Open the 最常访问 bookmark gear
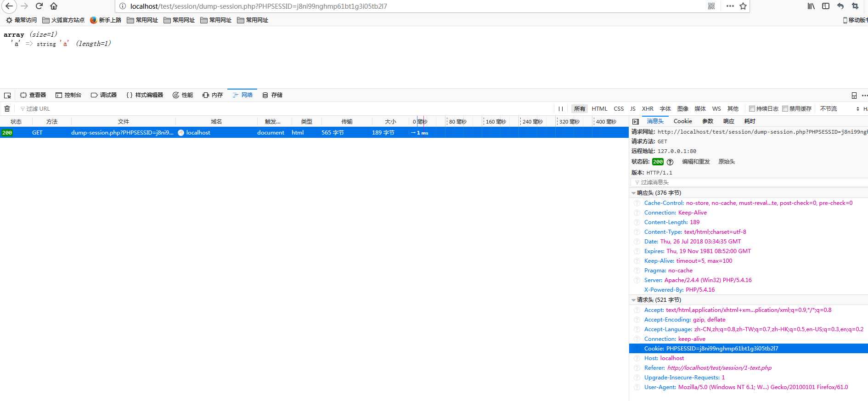The height and width of the screenshot is (401, 868). click(21, 20)
